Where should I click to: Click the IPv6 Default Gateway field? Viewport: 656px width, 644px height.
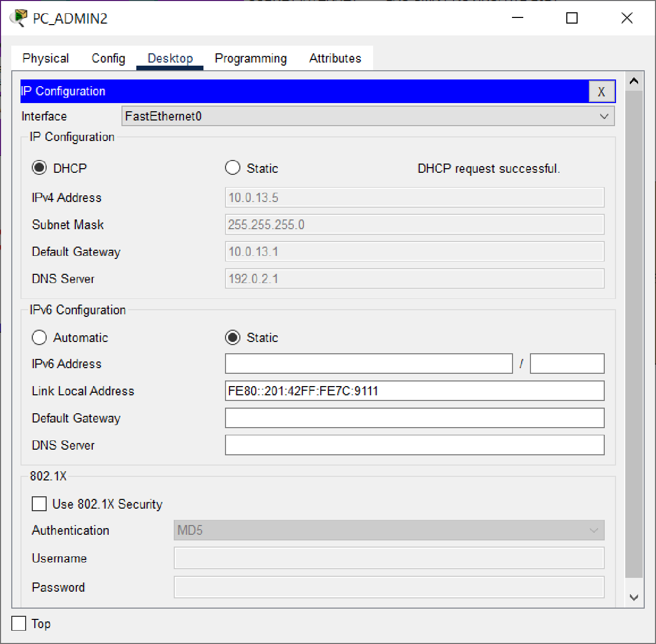coord(414,418)
